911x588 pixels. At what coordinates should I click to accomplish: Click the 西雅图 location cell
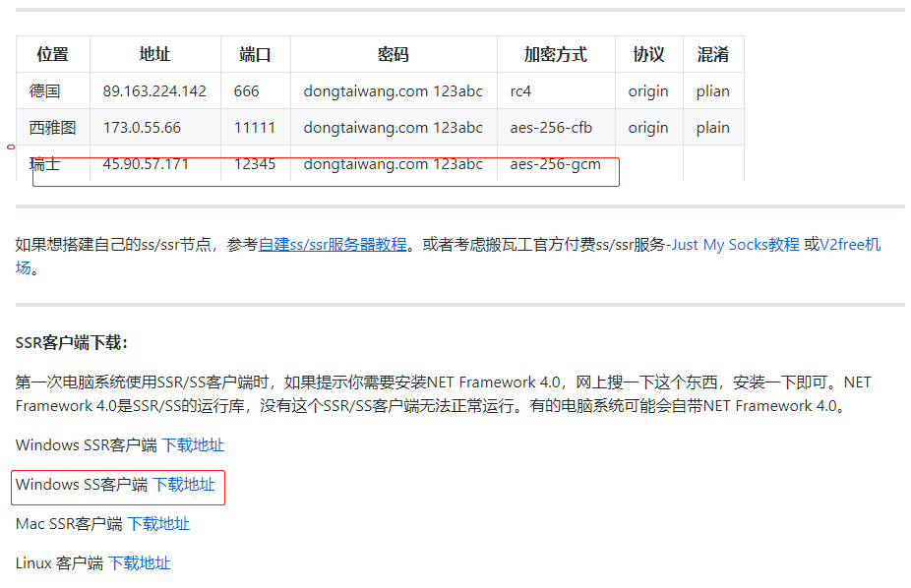(53, 128)
